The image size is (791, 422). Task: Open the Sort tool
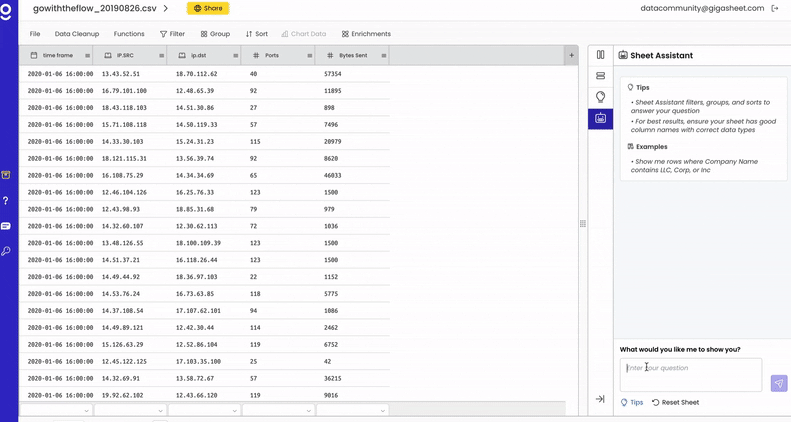pos(257,34)
